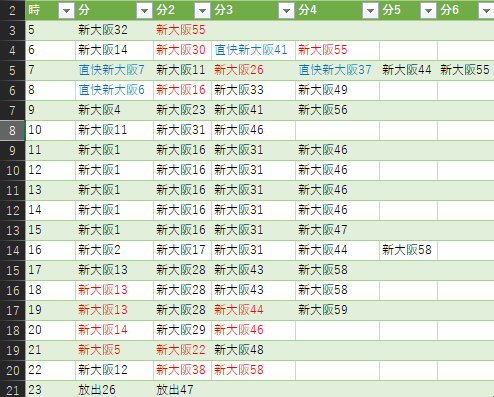Select row header 2
Viewport: 494px width, 397px height.
pyautogui.click(x=12, y=10)
